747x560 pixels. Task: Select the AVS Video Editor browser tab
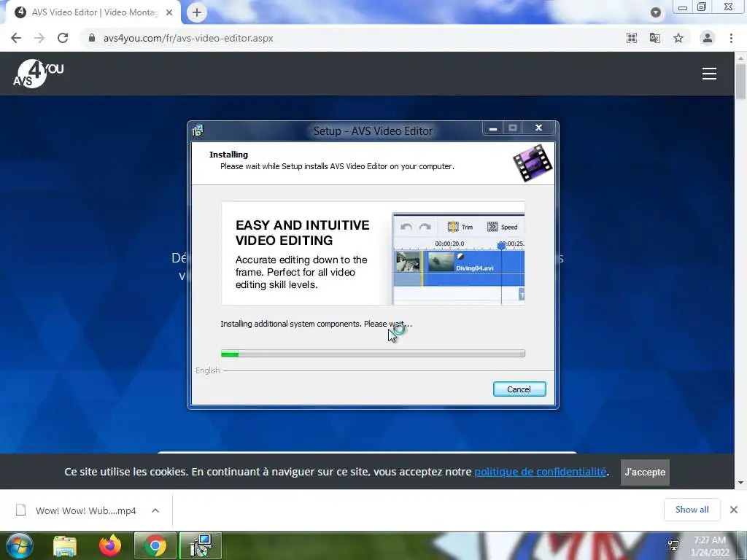(x=93, y=12)
